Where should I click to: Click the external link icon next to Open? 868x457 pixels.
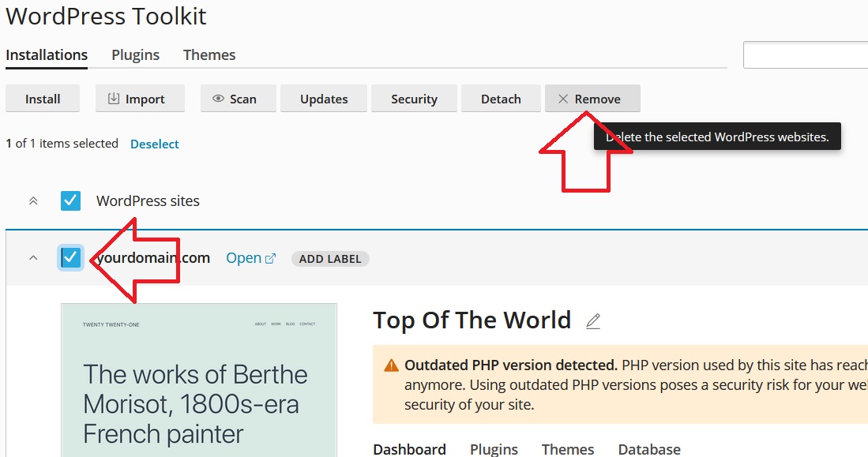click(x=270, y=258)
